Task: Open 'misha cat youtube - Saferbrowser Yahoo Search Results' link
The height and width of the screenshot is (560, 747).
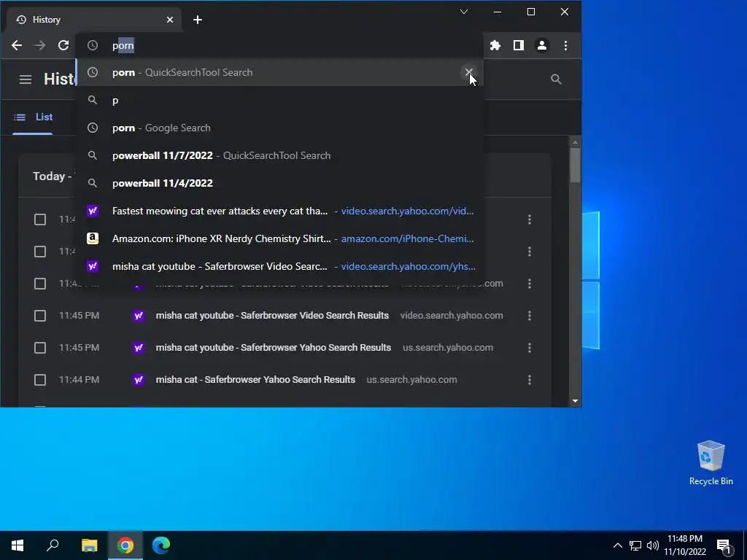Action: click(274, 347)
